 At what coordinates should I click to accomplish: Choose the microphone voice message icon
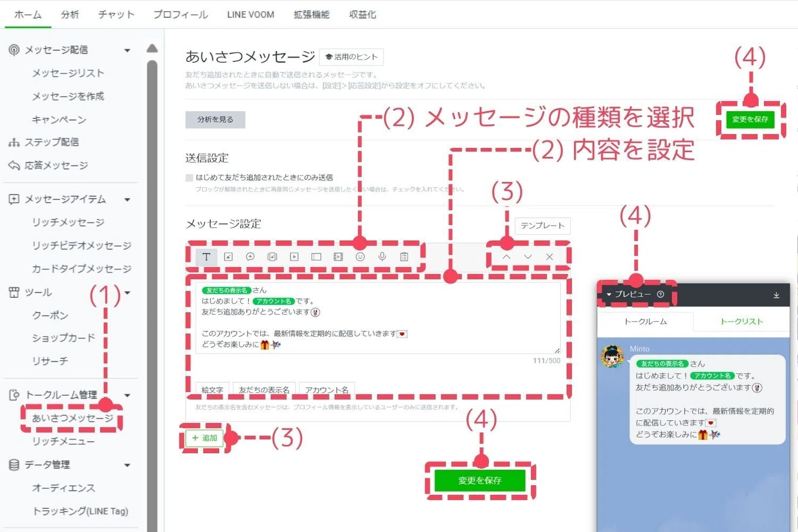382,257
